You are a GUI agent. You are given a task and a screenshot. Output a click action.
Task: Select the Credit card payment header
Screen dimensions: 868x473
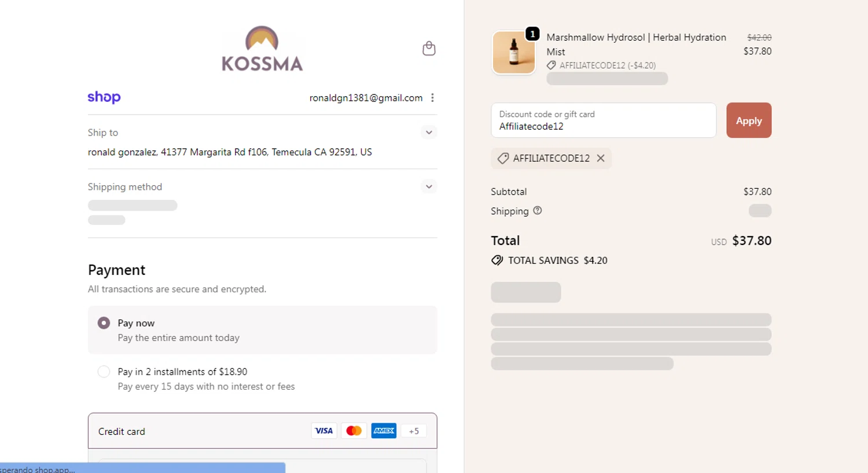(x=263, y=431)
